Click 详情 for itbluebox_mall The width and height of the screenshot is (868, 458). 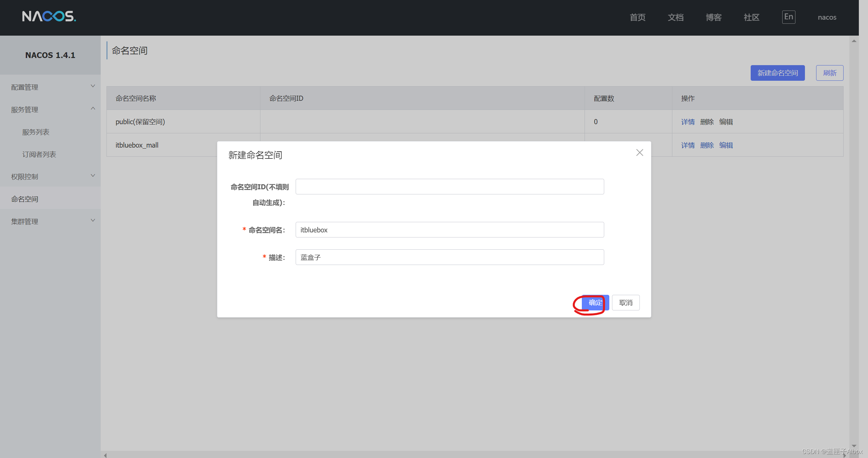coord(688,145)
